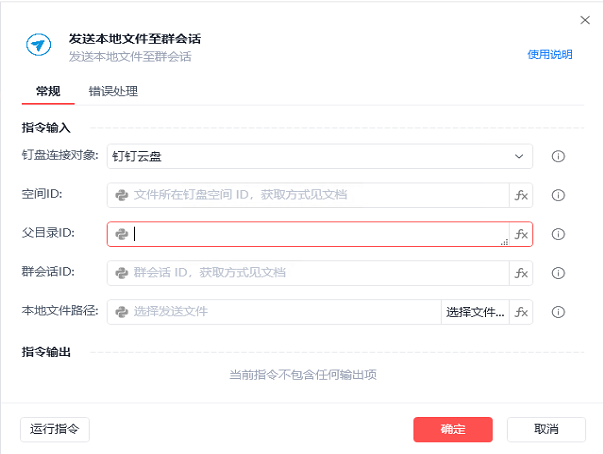Switch to the 错误处理 tab

[113, 91]
